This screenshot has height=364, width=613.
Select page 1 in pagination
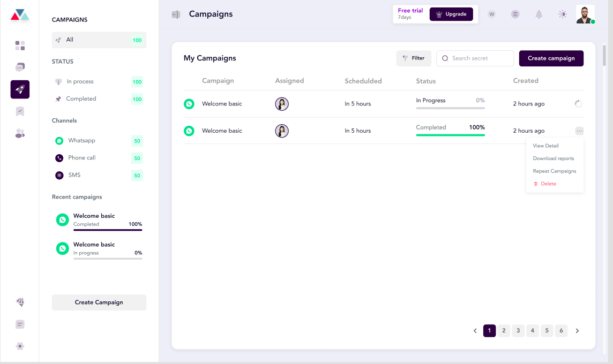point(489,331)
